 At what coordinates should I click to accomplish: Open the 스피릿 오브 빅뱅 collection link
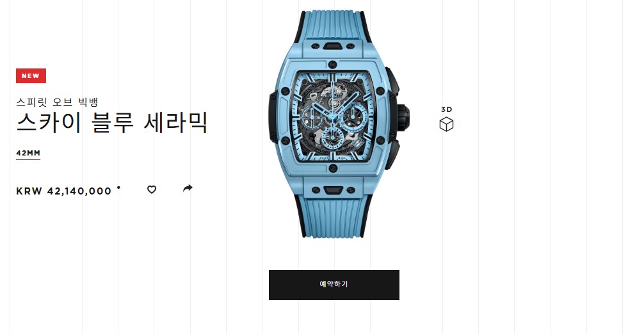pyautogui.click(x=57, y=102)
